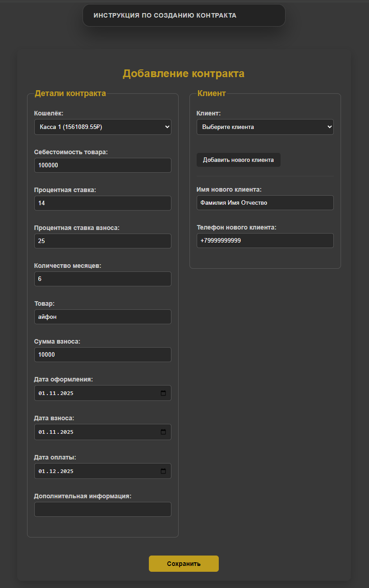Click date text in Дата оформления field
This screenshot has width=369, height=588.
pos(56,393)
